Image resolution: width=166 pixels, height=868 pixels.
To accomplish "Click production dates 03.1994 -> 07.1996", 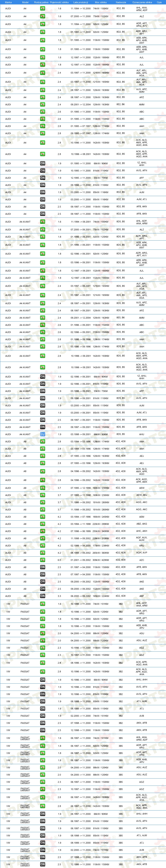I will (81, 517).
